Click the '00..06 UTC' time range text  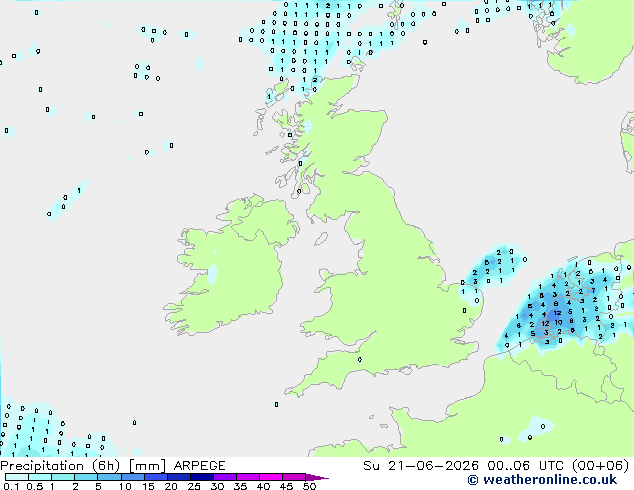tap(526, 466)
